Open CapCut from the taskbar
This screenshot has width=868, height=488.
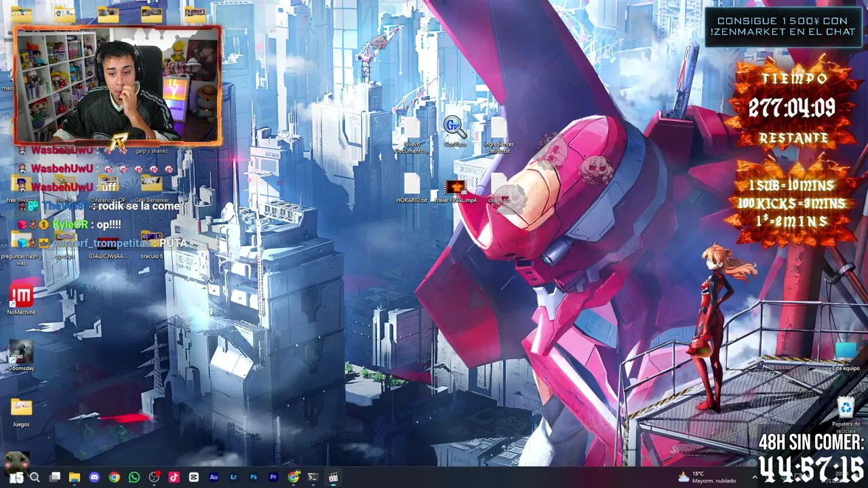tap(194, 477)
